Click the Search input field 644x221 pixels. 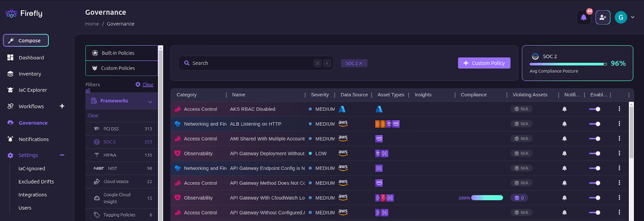(256, 63)
